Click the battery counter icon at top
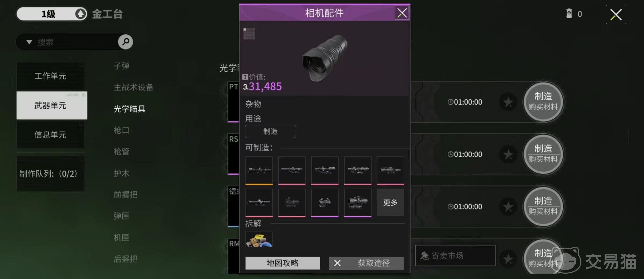This screenshot has height=279, width=644. [569, 13]
